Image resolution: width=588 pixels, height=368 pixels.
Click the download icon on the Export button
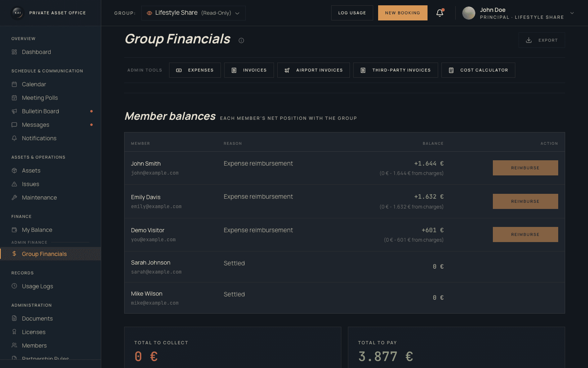coord(529,40)
